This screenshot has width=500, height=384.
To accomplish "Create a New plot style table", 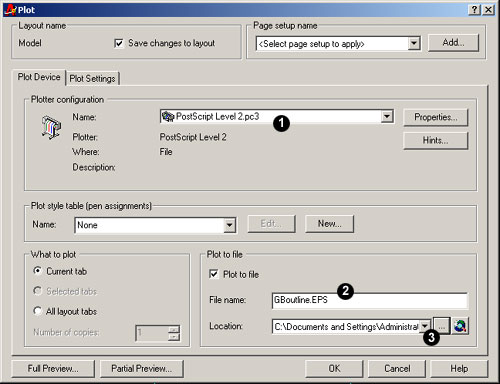I will click(329, 224).
